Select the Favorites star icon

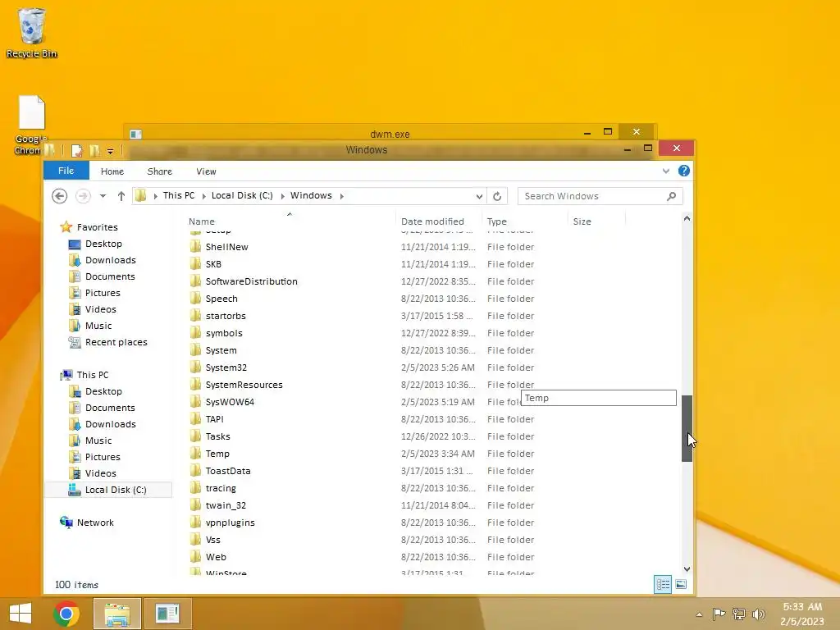tap(66, 227)
